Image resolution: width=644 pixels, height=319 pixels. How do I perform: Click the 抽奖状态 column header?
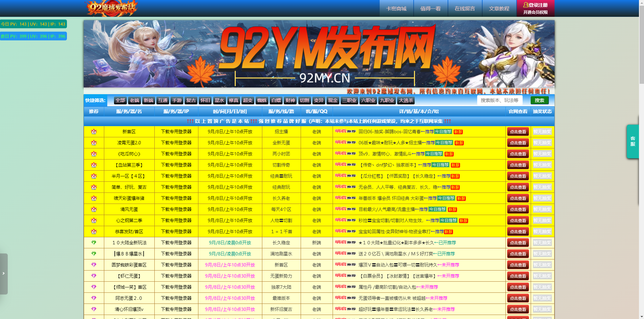coord(542,111)
